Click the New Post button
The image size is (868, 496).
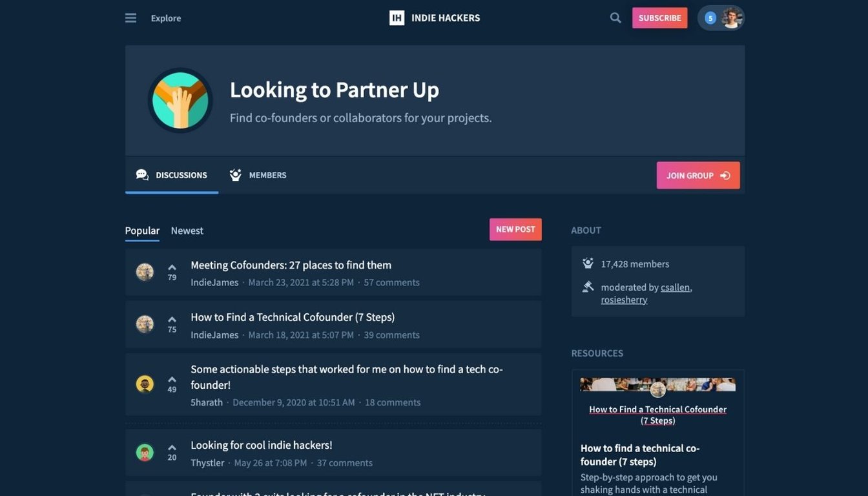click(515, 229)
